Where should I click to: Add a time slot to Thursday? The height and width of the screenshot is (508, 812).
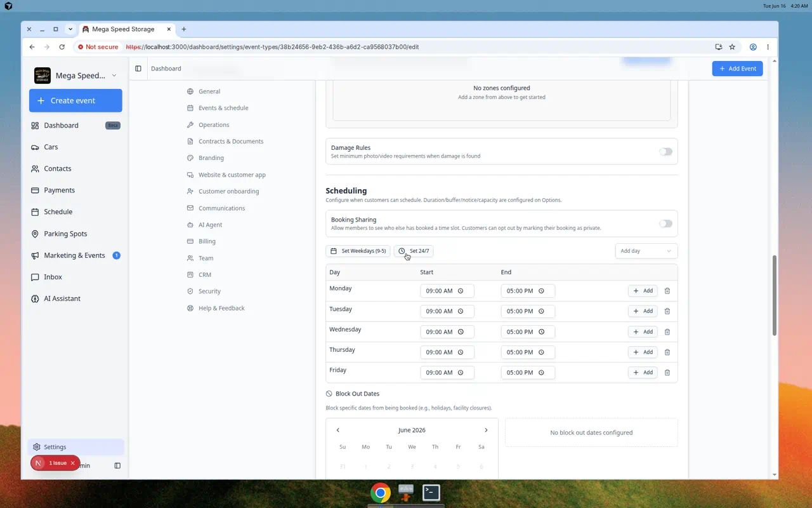643,352
